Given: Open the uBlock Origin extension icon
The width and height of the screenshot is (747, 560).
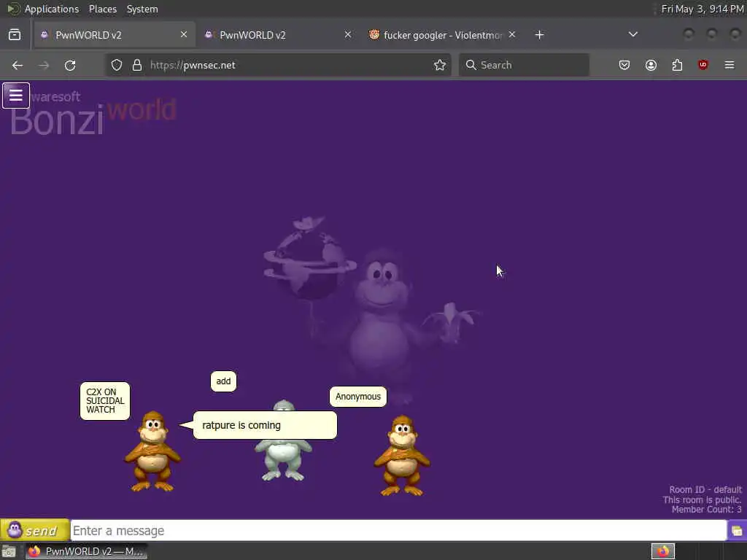Looking at the screenshot, I should (703, 65).
